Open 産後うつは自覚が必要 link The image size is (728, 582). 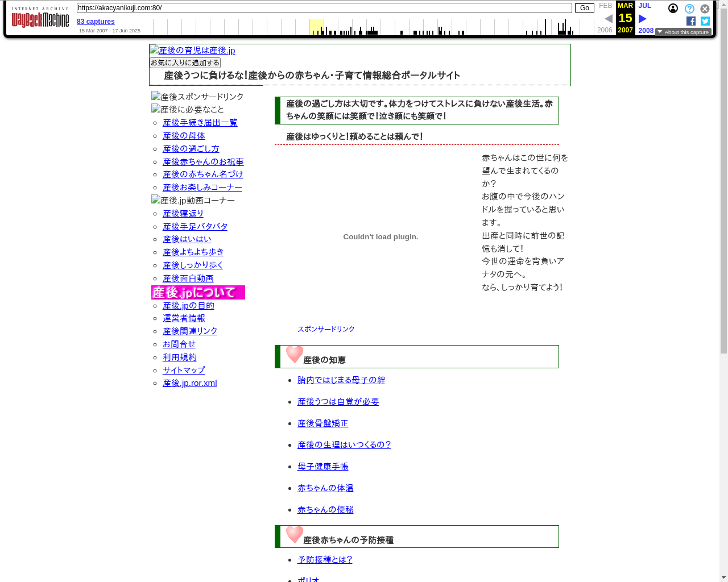click(x=338, y=402)
